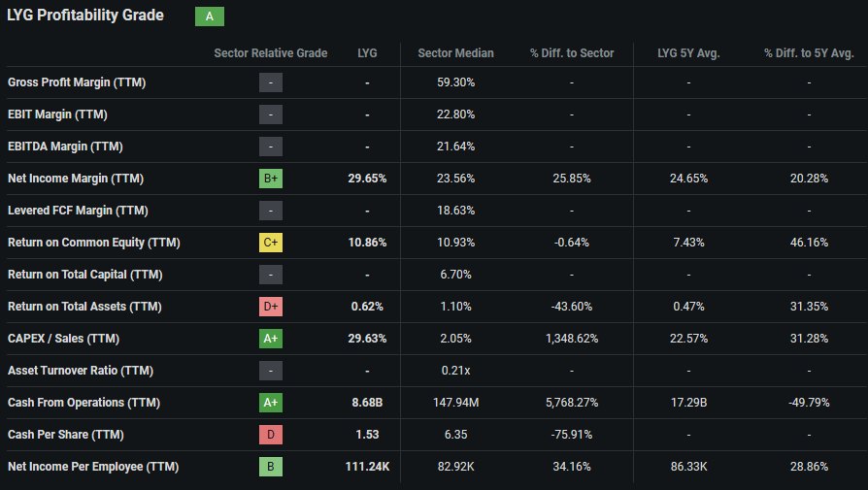
Task: Click the LYG 5Y Avg. column header
Action: click(x=688, y=53)
